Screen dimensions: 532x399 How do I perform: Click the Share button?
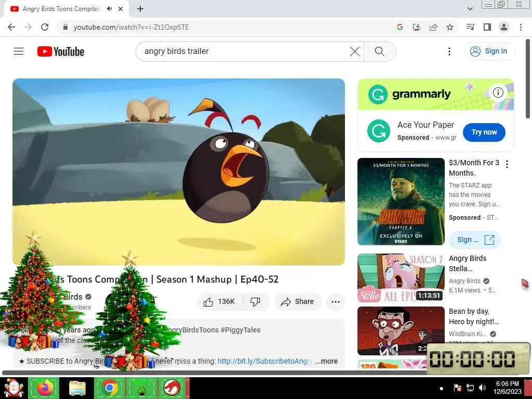[x=298, y=302]
